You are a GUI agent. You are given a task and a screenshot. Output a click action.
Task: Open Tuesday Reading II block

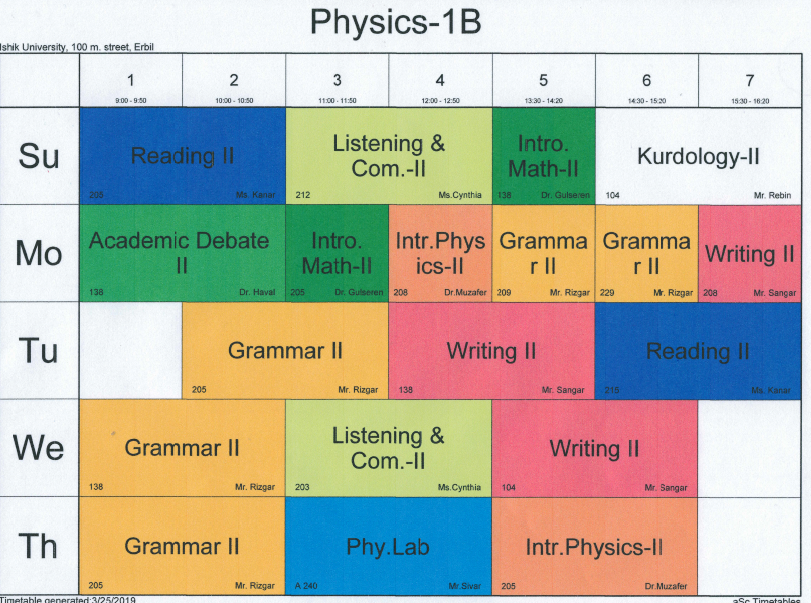[697, 350]
